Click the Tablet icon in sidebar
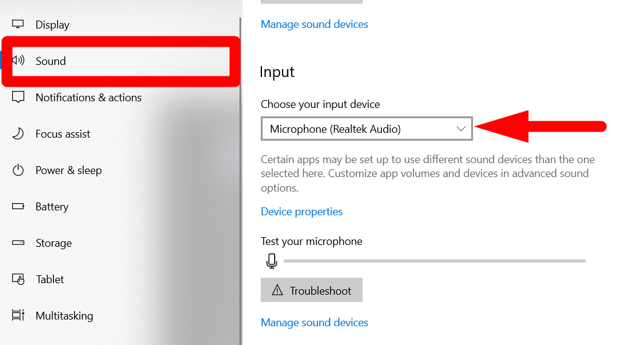 pos(18,280)
